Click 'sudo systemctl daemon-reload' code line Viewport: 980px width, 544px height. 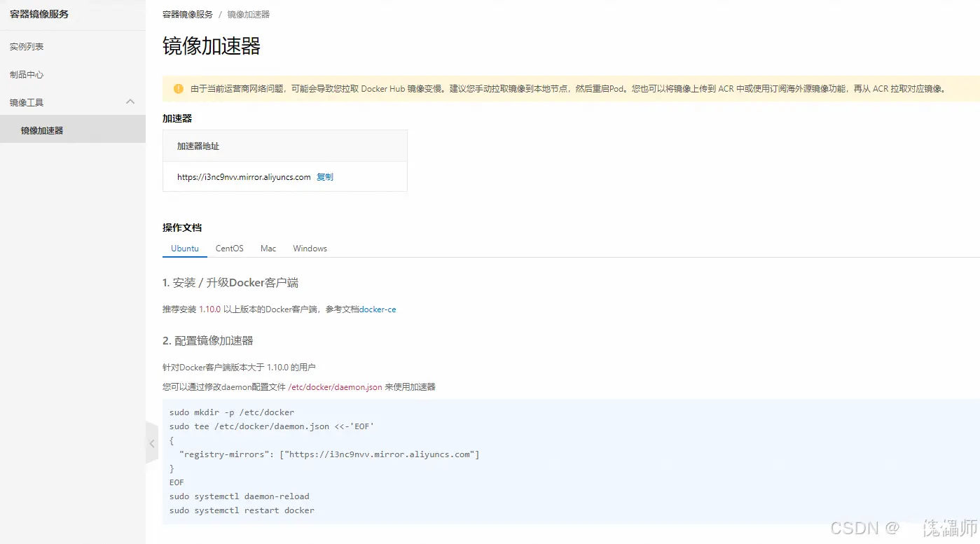[x=240, y=496]
